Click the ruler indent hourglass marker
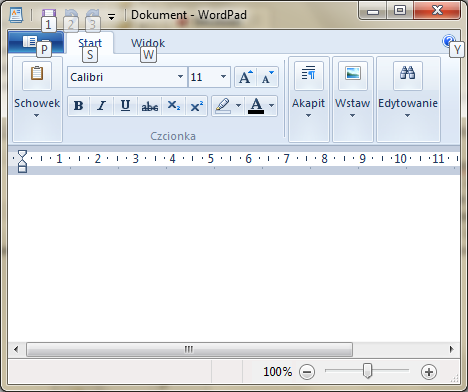Viewport: 468px width, 392px height. coord(22,161)
